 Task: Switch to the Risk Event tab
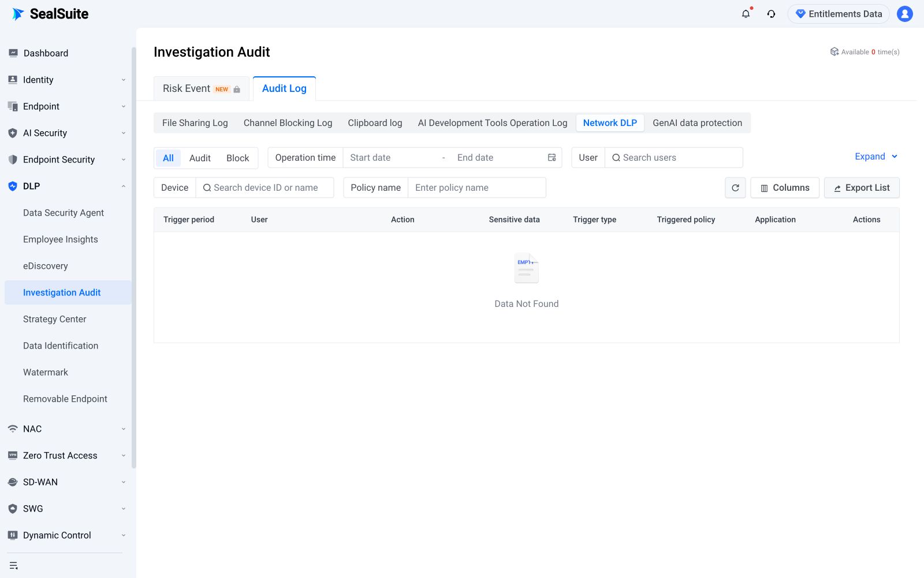pyautogui.click(x=202, y=88)
